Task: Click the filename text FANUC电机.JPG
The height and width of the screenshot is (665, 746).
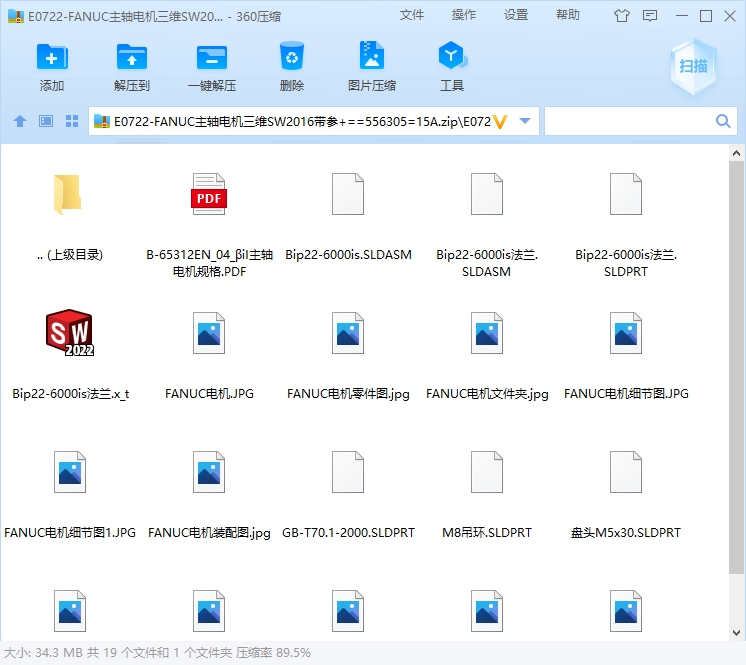Action: coord(209,394)
